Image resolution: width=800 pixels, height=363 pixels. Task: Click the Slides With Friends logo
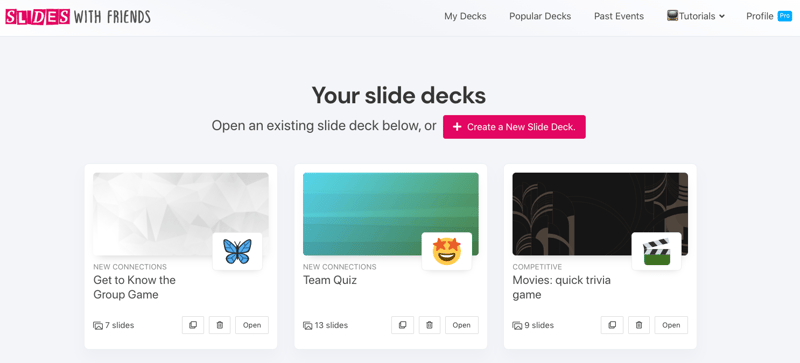(78, 16)
